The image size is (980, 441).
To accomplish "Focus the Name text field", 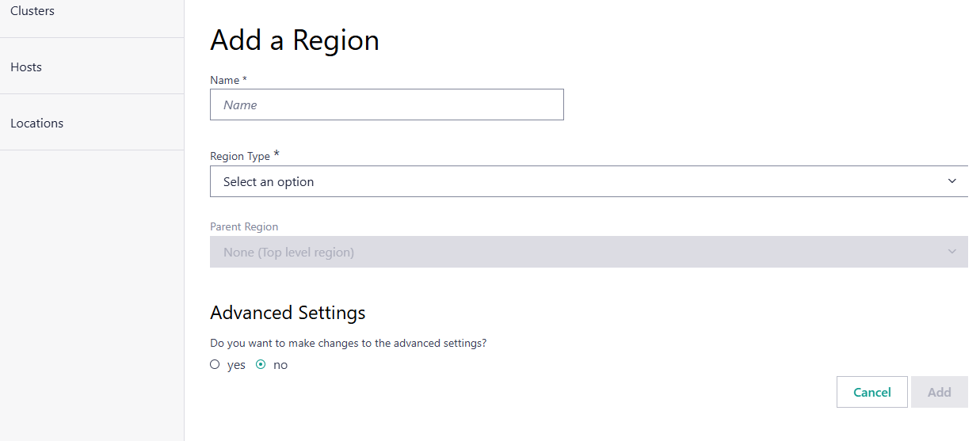I will [387, 105].
